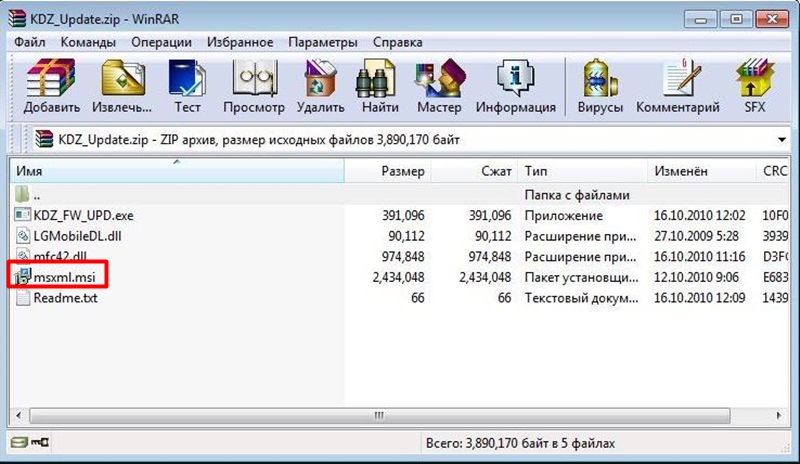800x464 pixels.
Task: Open the Файл menu
Action: coord(30,42)
